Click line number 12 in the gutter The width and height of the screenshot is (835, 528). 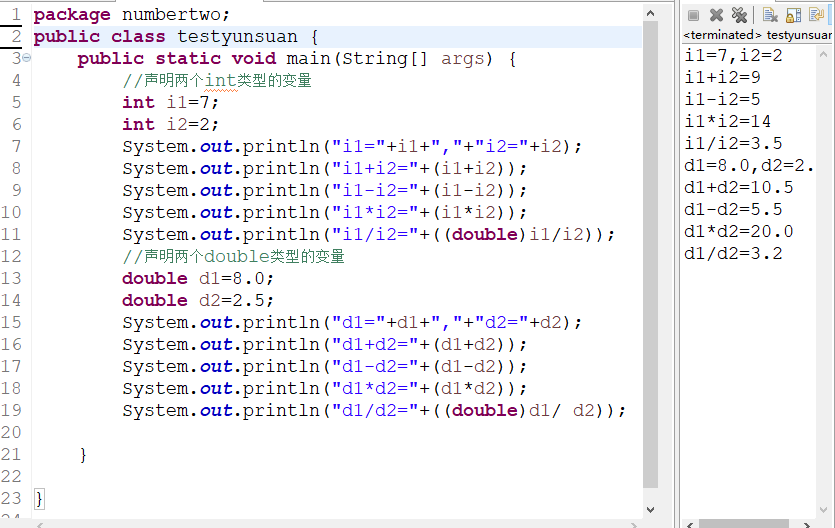pos(11,257)
